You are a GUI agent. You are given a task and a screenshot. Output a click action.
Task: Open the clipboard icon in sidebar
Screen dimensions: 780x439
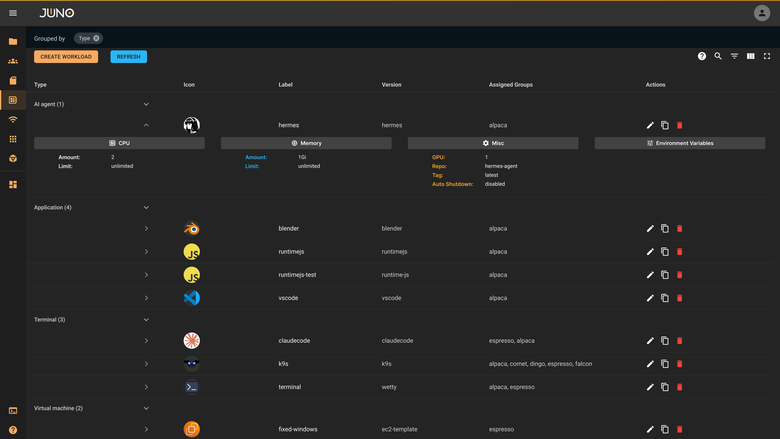pyautogui.click(x=13, y=81)
